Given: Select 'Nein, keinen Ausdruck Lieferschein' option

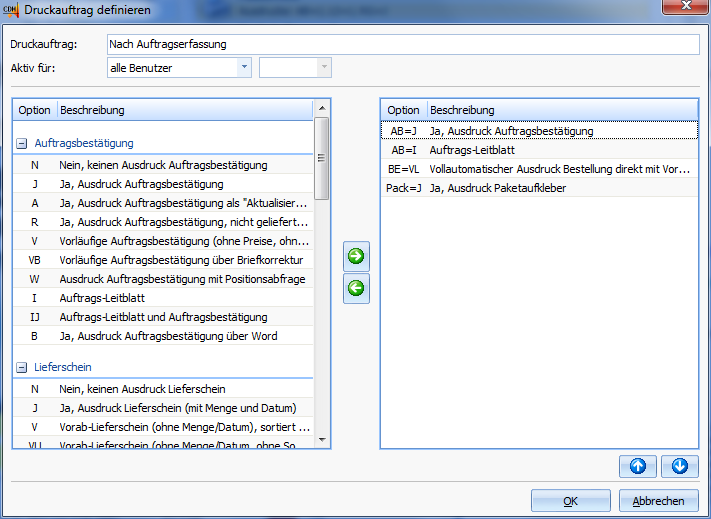Looking at the screenshot, I should pyautogui.click(x=142, y=389).
